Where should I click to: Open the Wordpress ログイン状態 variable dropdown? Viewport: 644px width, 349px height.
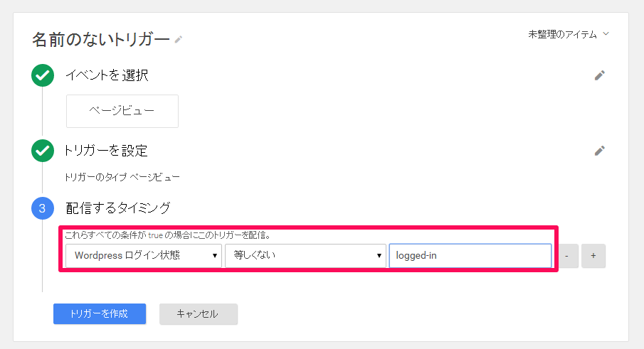(143, 256)
